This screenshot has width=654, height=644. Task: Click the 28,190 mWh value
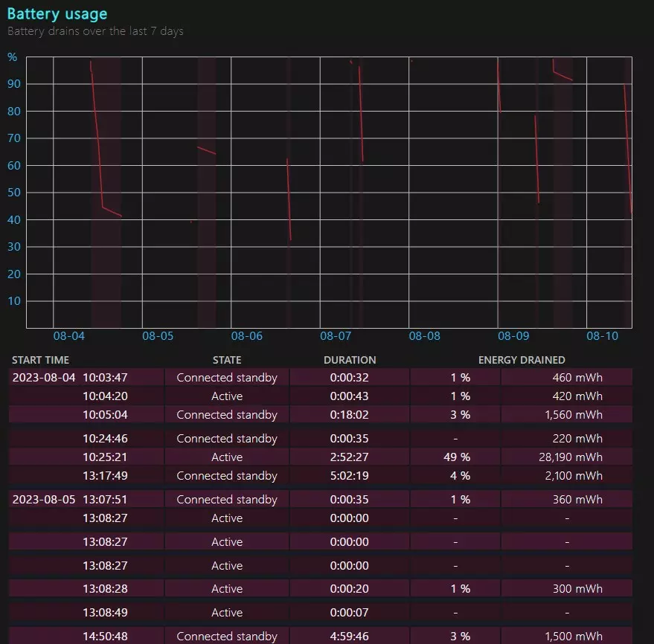click(571, 457)
